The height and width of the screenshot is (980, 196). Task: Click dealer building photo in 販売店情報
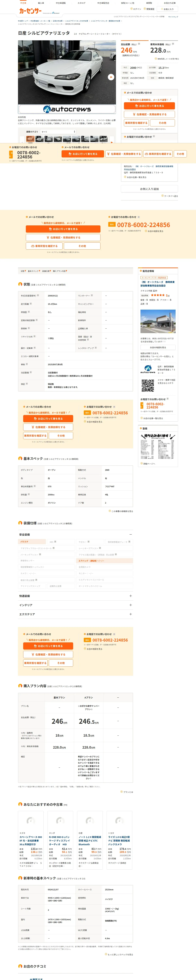pos(158,321)
